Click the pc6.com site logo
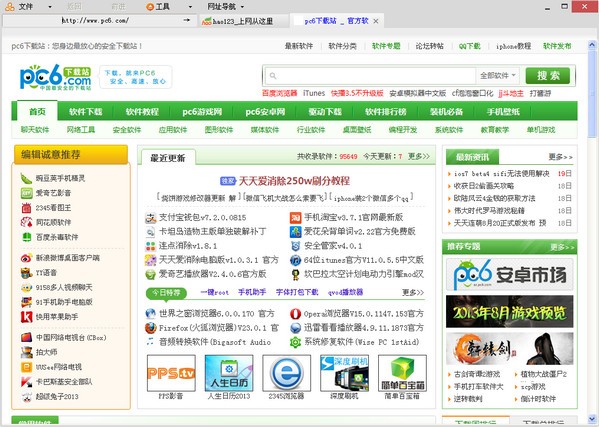Viewport: 599px width, 427px height. 56,77
